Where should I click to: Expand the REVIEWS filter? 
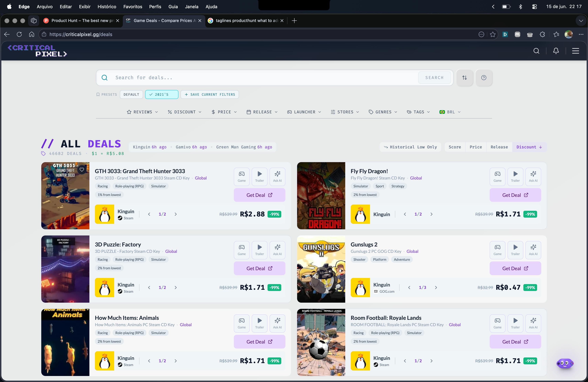(142, 112)
